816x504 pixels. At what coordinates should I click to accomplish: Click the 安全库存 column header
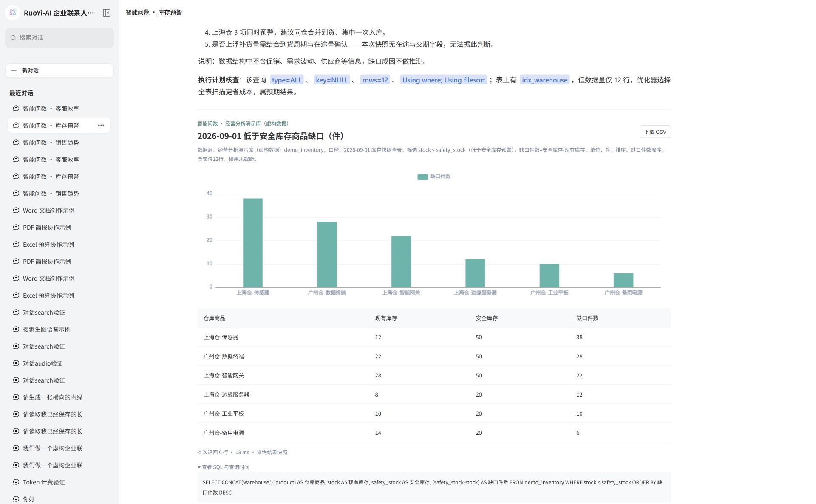(x=487, y=318)
